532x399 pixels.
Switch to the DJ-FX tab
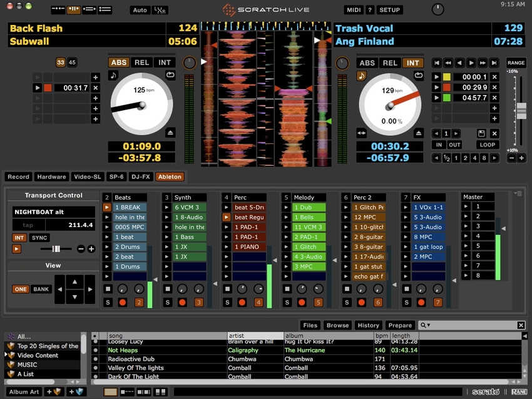click(142, 176)
